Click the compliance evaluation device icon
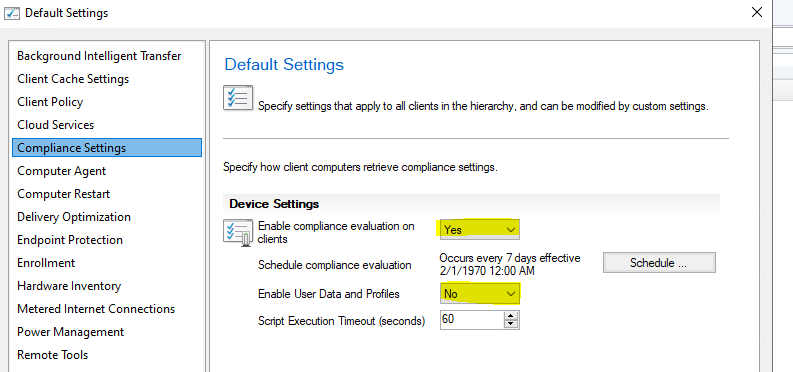This screenshot has width=793, height=372. click(x=238, y=232)
